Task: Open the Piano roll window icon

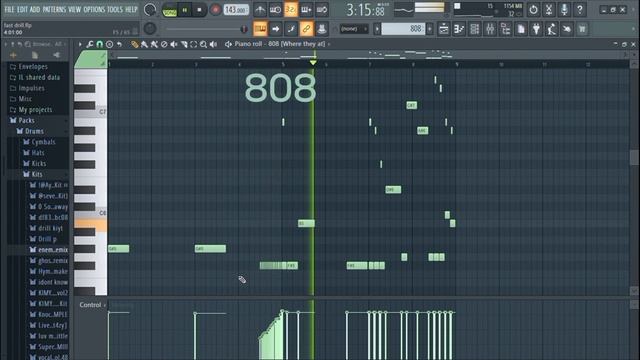Action: (459, 29)
